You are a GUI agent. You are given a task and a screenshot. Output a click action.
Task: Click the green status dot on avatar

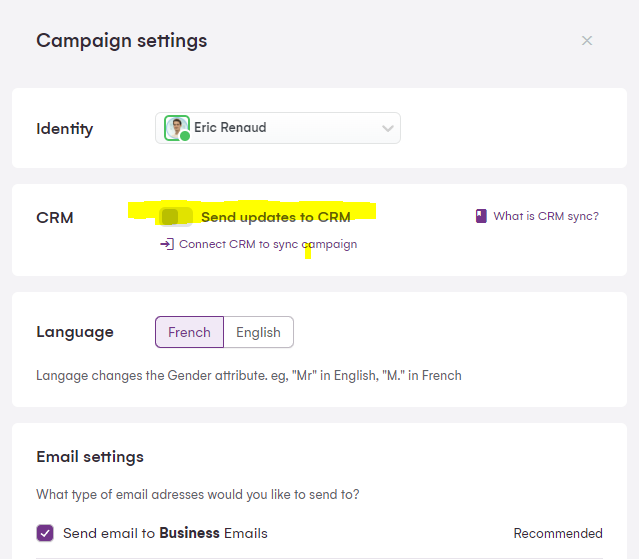pos(185,136)
